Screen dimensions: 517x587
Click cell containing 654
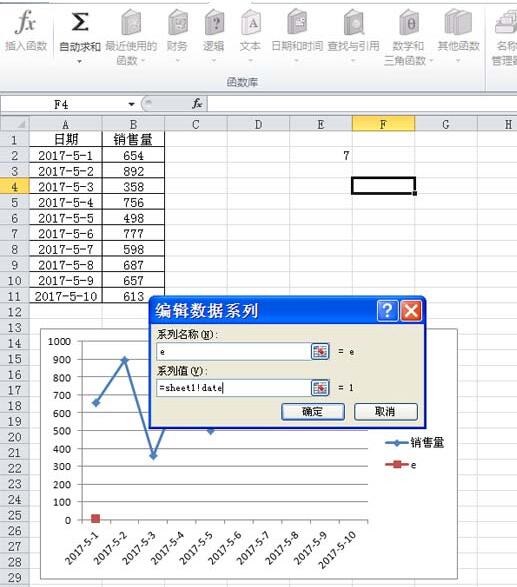click(133, 155)
